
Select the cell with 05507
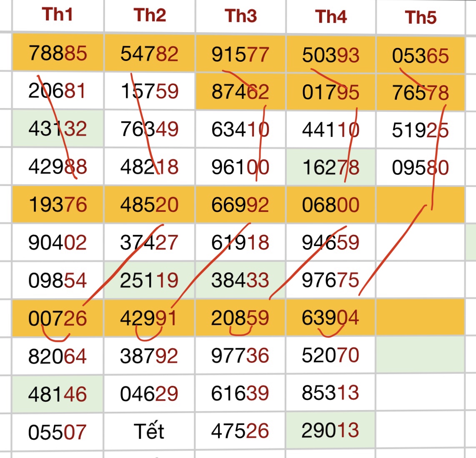click(58, 432)
